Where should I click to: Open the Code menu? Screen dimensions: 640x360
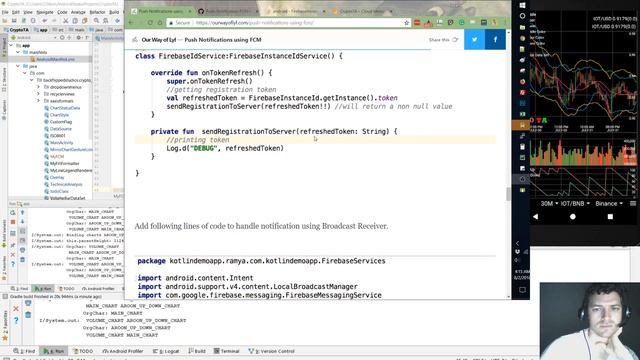(62, 12)
